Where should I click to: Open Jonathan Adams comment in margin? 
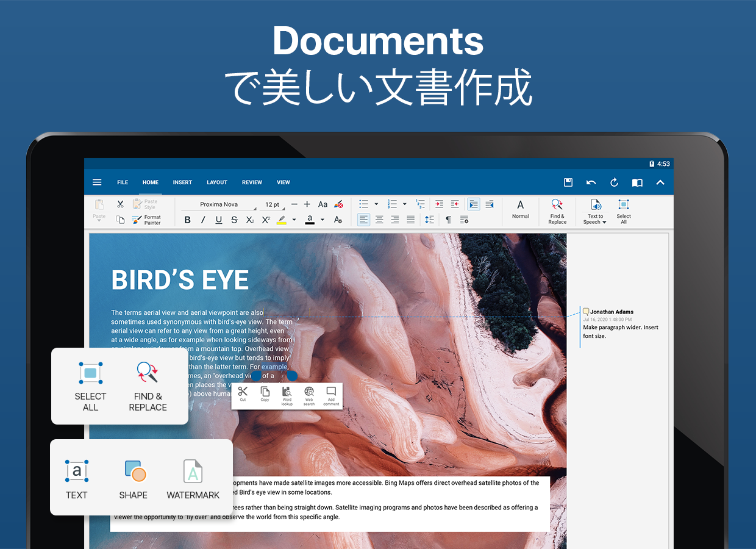click(x=621, y=323)
